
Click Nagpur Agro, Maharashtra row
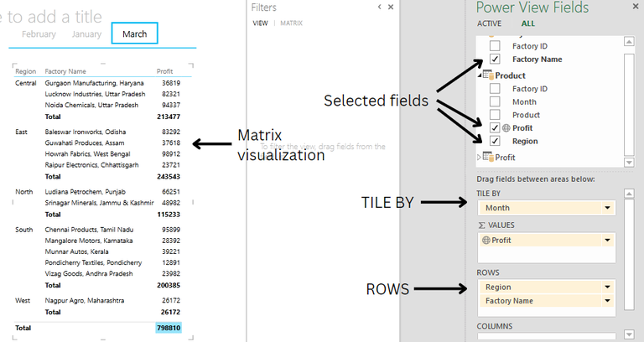84,301
